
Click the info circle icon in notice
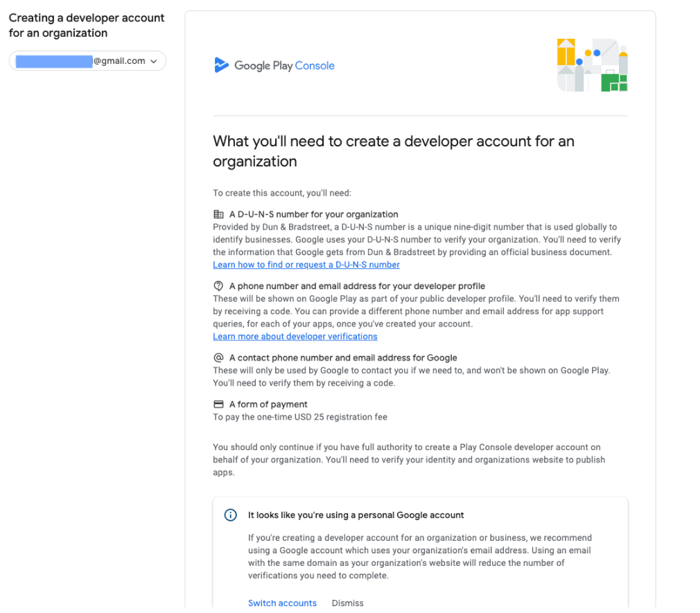pos(230,515)
